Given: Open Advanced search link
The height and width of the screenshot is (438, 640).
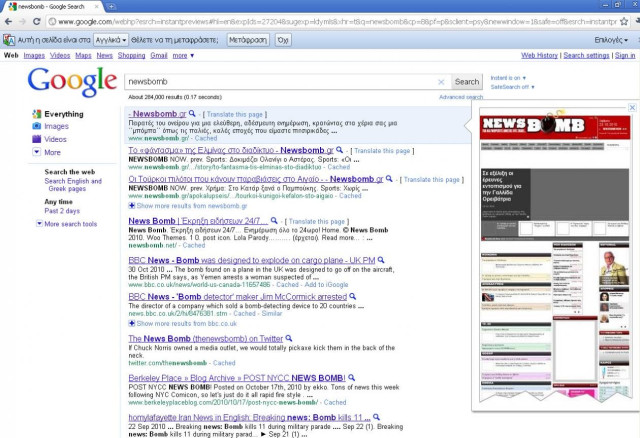Looking at the screenshot, I should (x=461, y=97).
